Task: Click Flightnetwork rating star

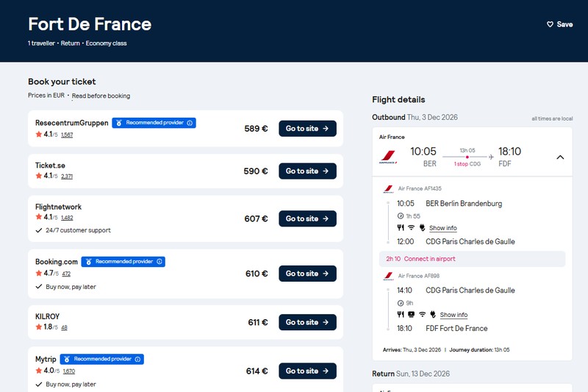Action: (x=39, y=217)
